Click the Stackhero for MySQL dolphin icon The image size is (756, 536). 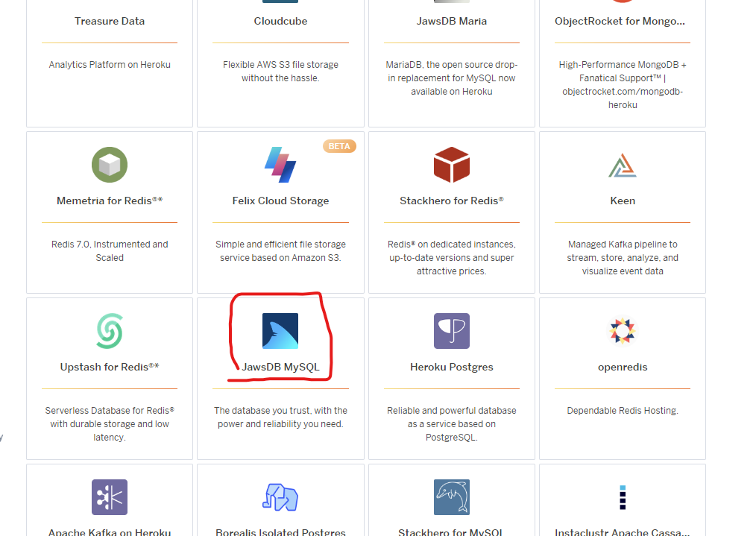[452, 497]
